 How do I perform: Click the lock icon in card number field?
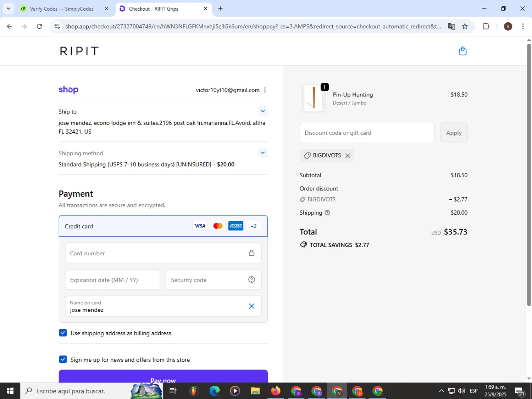251,253
